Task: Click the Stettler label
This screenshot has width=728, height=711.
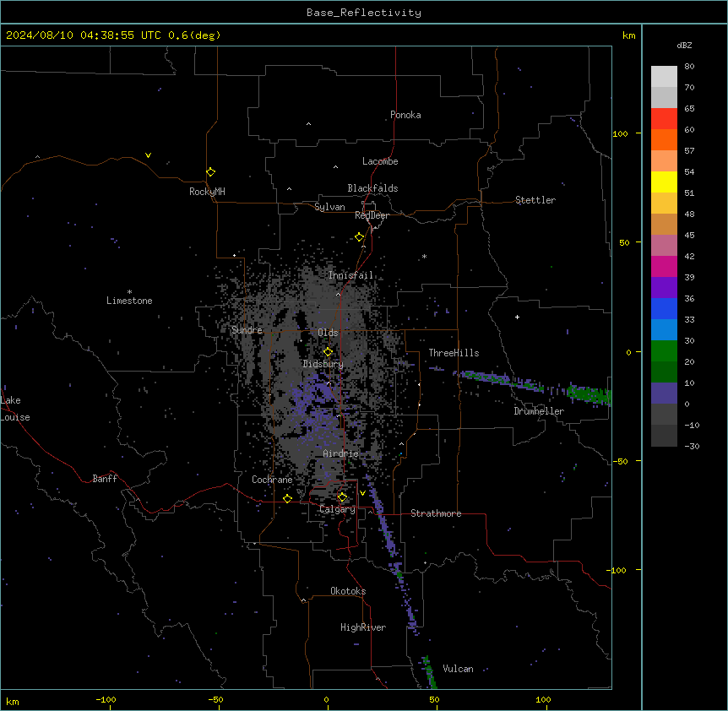Action: pyautogui.click(x=535, y=200)
